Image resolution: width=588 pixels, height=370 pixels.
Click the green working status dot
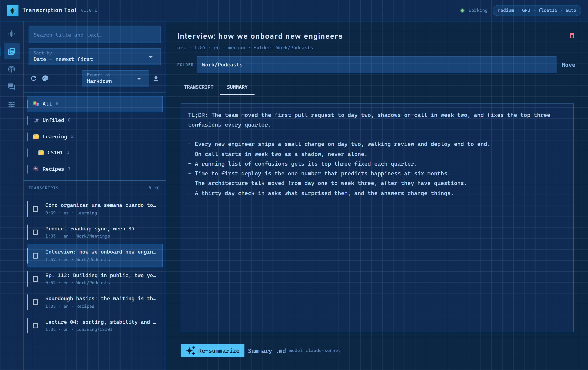pyautogui.click(x=462, y=10)
